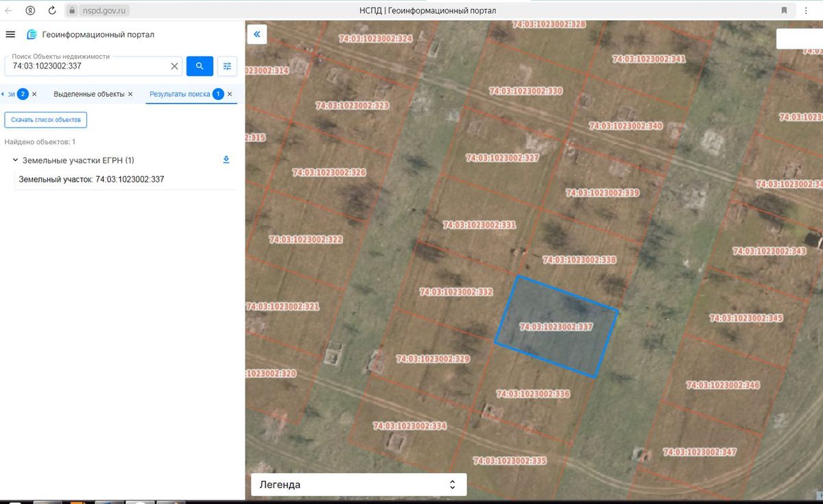Image resolution: width=823 pixels, height=504 pixels.
Task: Click parcel label 74:03:1023002:341 on map
Action: pyautogui.click(x=649, y=59)
